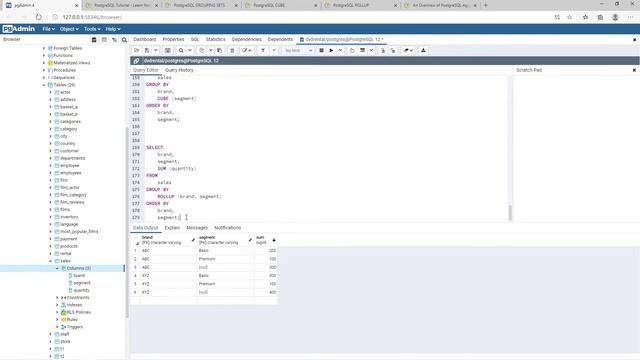This screenshot has height=360, width=640.
Task: Close the Scratch Pad panel
Action: point(634,70)
